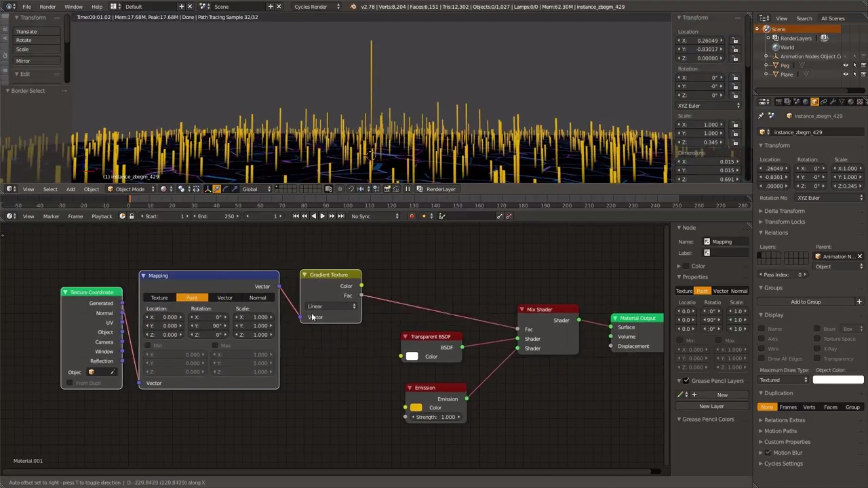Screen dimensions: 868x488
Task: Select the 3D manipulator widget icon
Action: [207, 189]
